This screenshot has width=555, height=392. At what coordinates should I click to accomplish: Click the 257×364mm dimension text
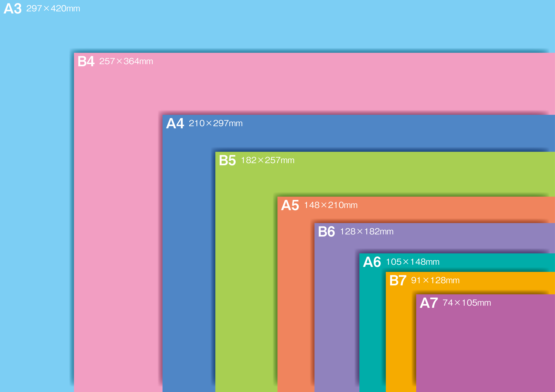(x=126, y=61)
